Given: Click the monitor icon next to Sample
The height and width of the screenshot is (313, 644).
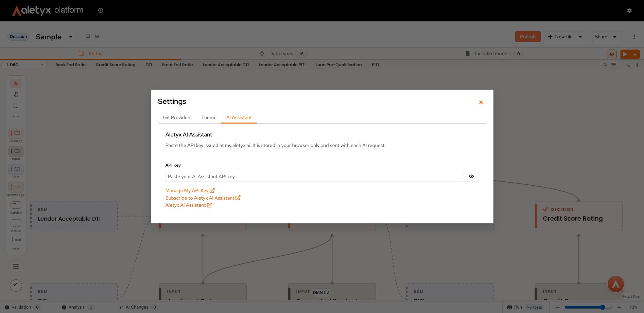Looking at the screenshot, I should click(x=88, y=37).
